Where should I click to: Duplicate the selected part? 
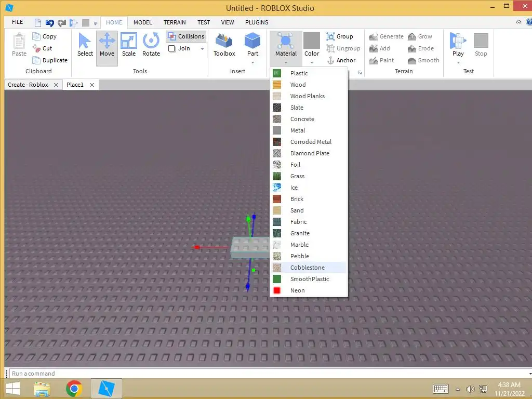point(50,60)
